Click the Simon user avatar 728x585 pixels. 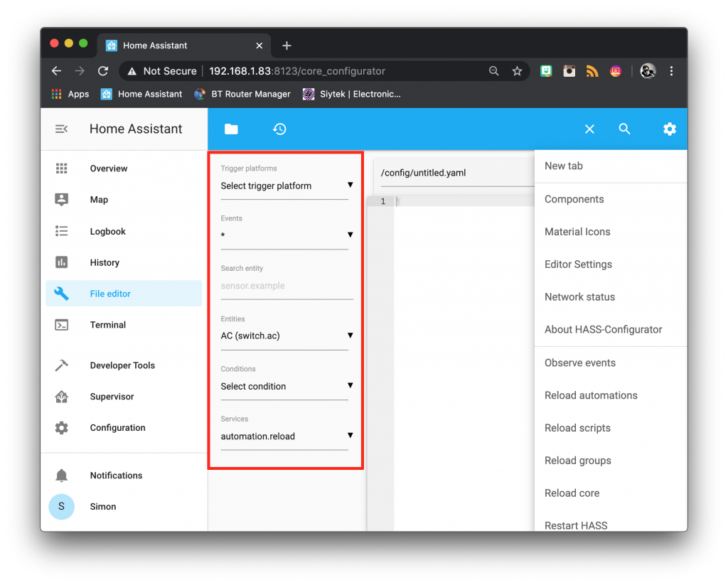tap(61, 507)
